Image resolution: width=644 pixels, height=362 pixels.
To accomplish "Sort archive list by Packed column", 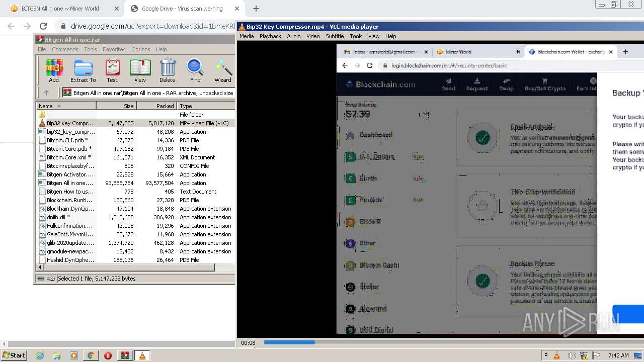I will tap(156, 106).
